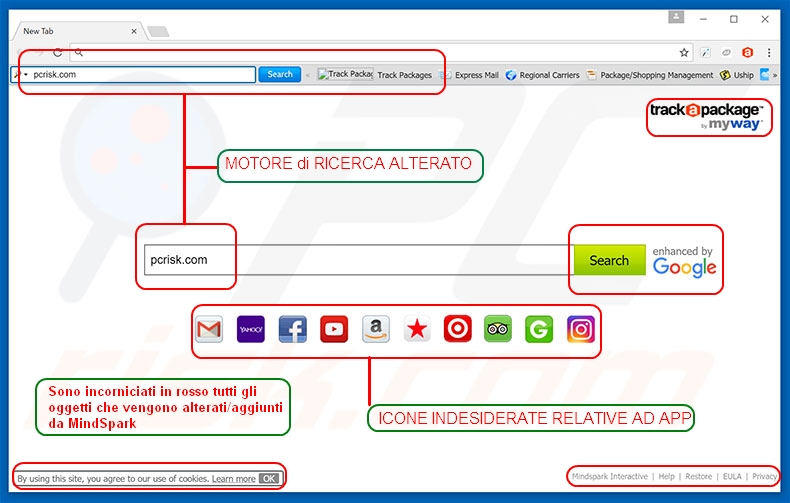
Task: Click the red Track a Package extension icon
Action: pos(748,52)
